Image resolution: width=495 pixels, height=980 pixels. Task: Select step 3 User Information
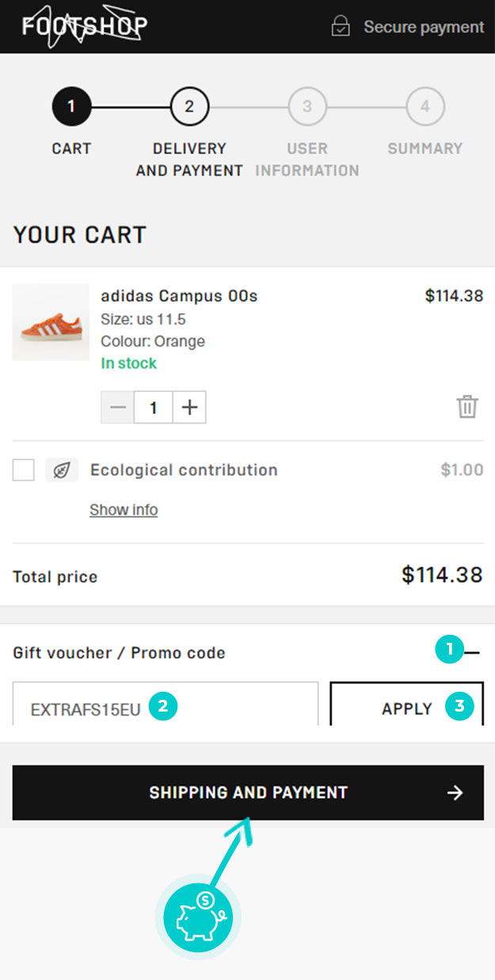[x=307, y=107]
